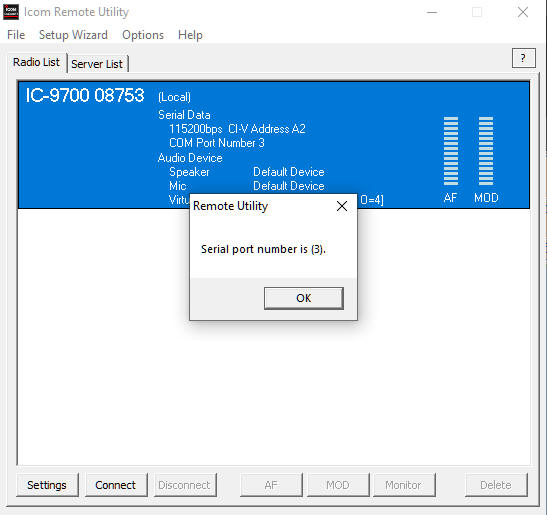Click the Disconnect button
Image resolution: width=547 pixels, height=515 pixels.
coord(185,485)
